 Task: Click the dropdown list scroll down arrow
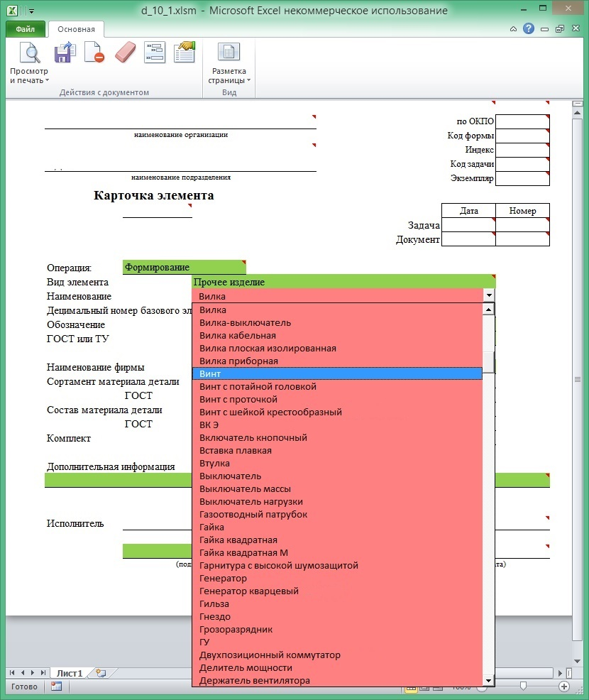coord(489,680)
